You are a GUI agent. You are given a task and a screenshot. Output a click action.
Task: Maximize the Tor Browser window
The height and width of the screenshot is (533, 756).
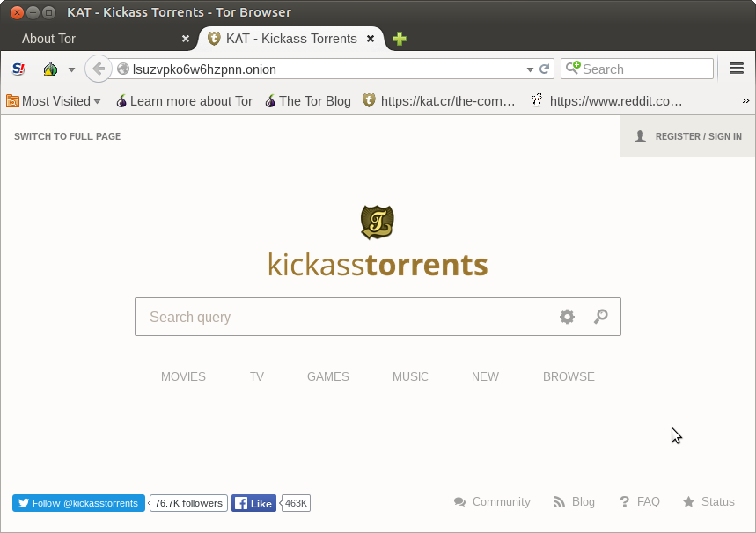click(48, 12)
